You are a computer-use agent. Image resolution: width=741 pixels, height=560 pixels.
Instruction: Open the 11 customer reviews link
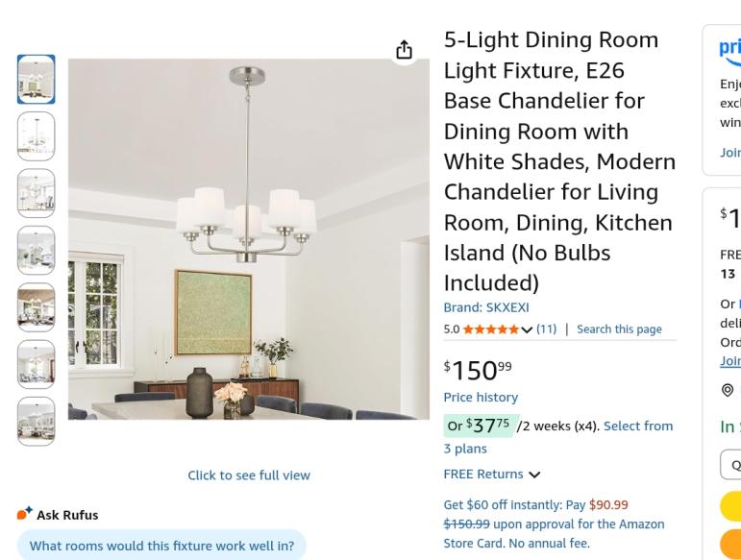pyautogui.click(x=546, y=329)
